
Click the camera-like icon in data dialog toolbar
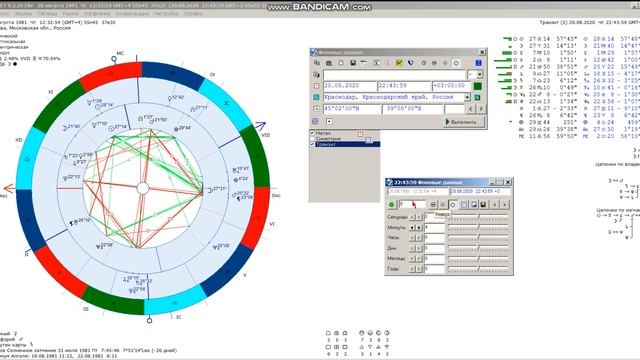coord(329,63)
